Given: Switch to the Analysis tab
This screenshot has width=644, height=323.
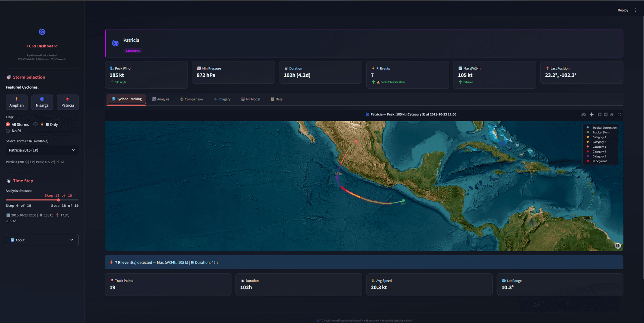Looking at the screenshot, I should [x=161, y=99].
